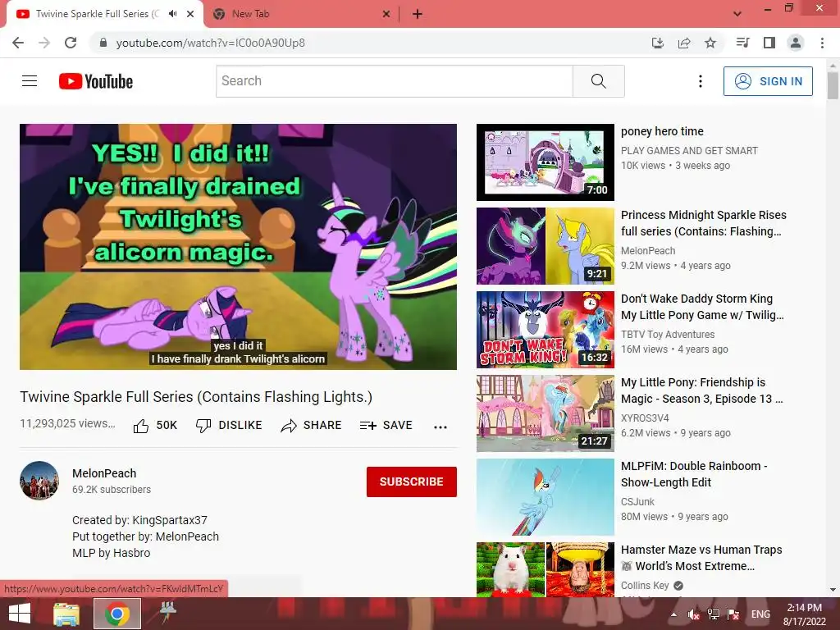The image size is (840, 630).
Task: Go to YouTube home via logo
Action: (96, 81)
